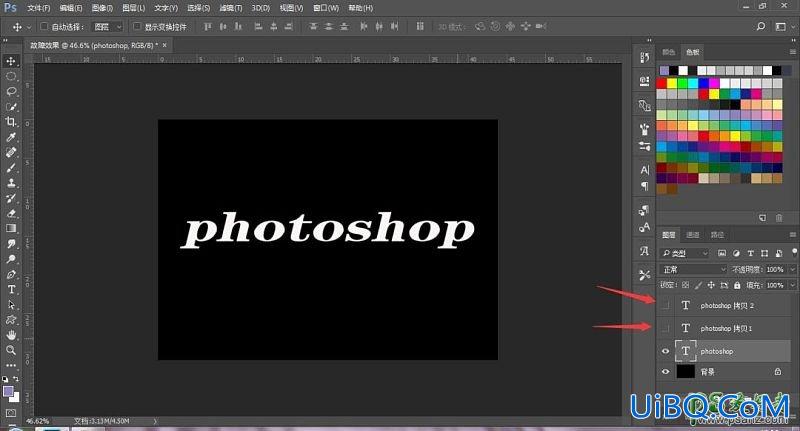The width and height of the screenshot is (800, 431).
Task: Select the Lasso tool
Action: (x=11, y=91)
